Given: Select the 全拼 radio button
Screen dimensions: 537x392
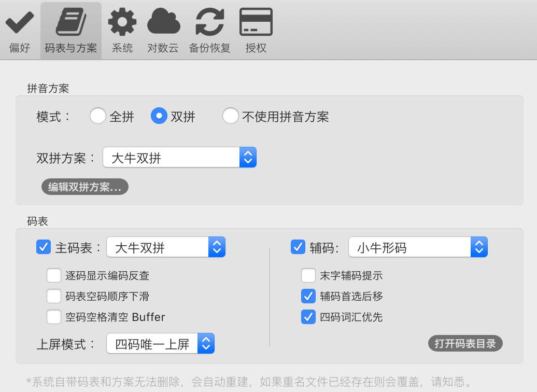Looking at the screenshot, I should click(98, 116).
